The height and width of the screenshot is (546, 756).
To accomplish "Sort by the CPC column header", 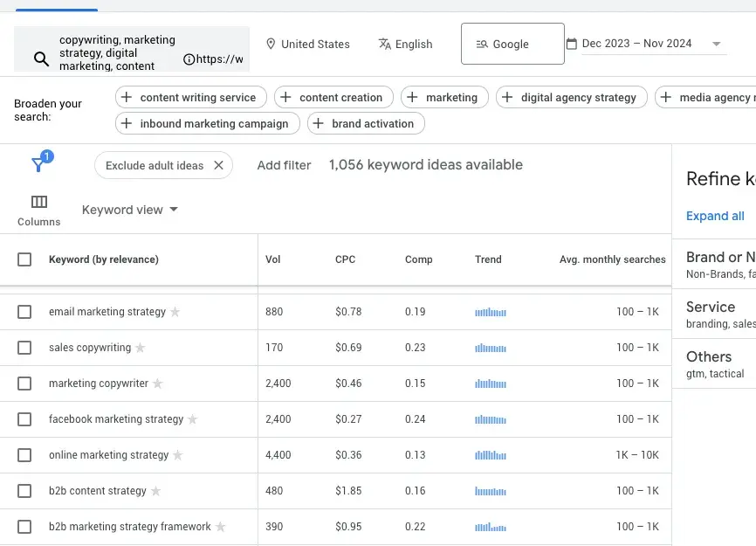I will click(x=345, y=259).
